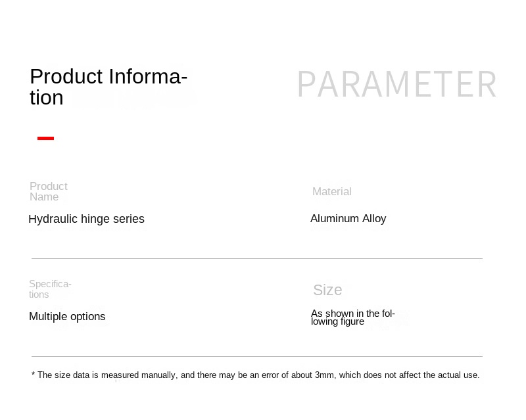Click the 'As shown in the following figure' text
The image size is (526, 420).
coord(352,317)
